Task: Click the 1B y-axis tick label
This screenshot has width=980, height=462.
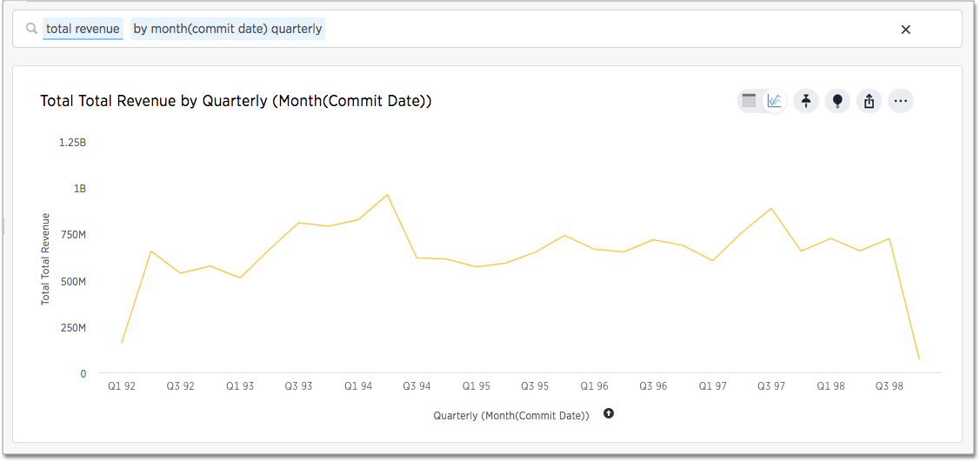Action: click(80, 189)
